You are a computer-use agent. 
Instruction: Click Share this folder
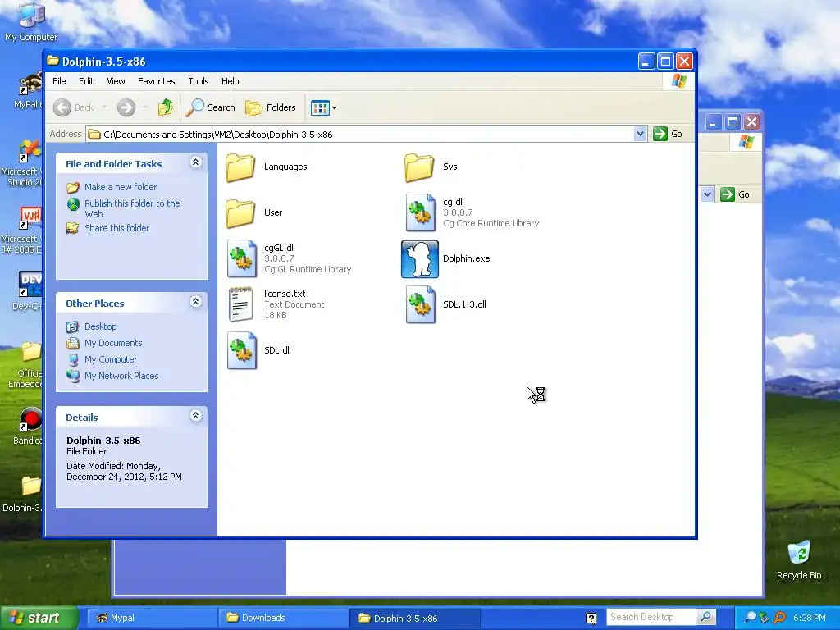coord(116,228)
